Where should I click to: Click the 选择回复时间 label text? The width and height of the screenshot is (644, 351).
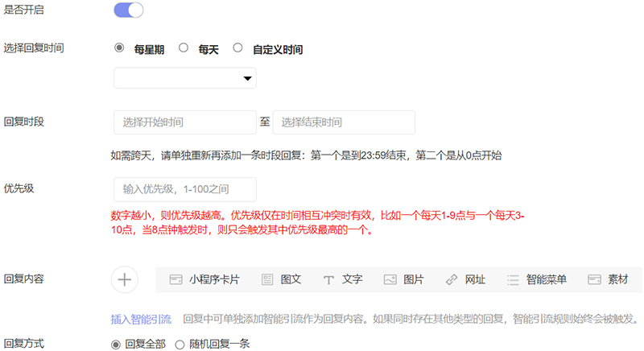pos(34,48)
